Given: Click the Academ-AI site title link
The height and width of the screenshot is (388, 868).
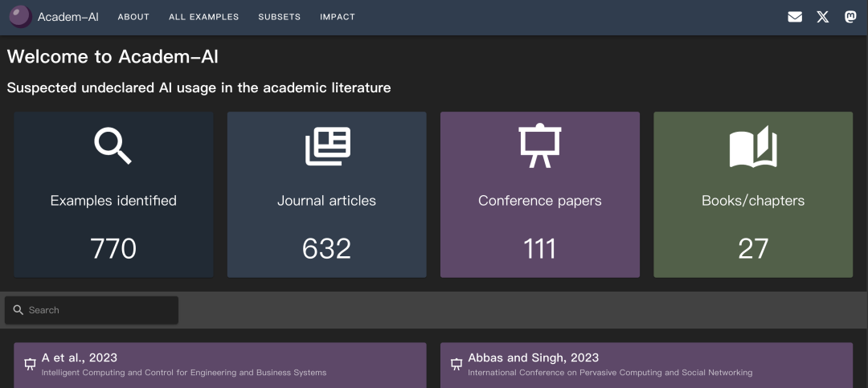Looking at the screenshot, I should coord(68,17).
